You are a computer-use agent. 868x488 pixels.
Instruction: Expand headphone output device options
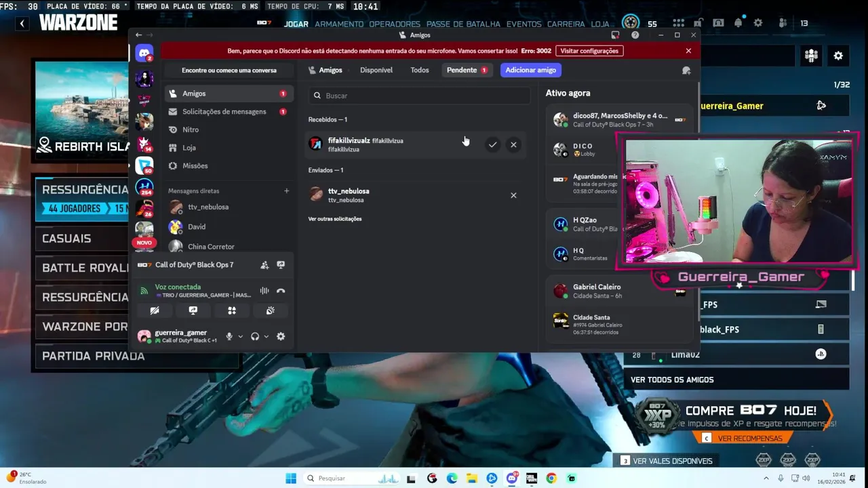266,336
